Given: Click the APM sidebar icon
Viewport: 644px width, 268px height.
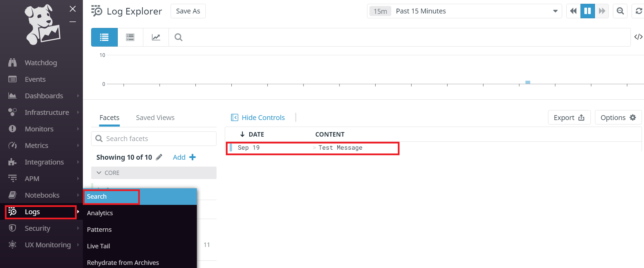Looking at the screenshot, I should (x=12, y=178).
